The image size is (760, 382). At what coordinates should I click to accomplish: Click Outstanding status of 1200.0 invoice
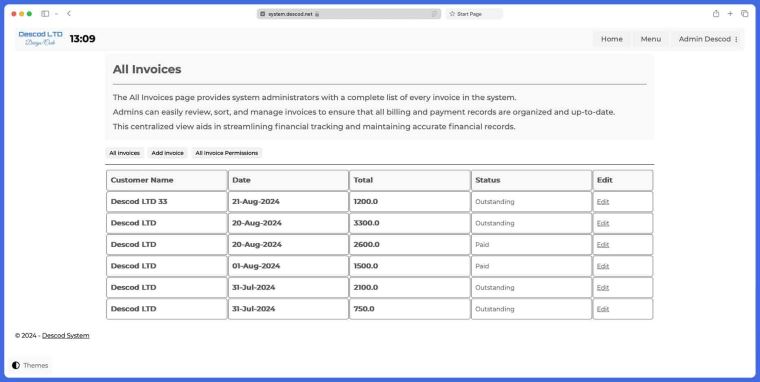pyautogui.click(x=495, y=202)
